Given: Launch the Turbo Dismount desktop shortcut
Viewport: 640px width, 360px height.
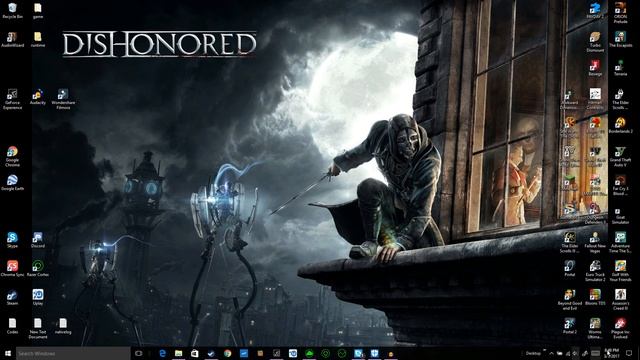Looking at the screenshot, I should pos(595,42).
